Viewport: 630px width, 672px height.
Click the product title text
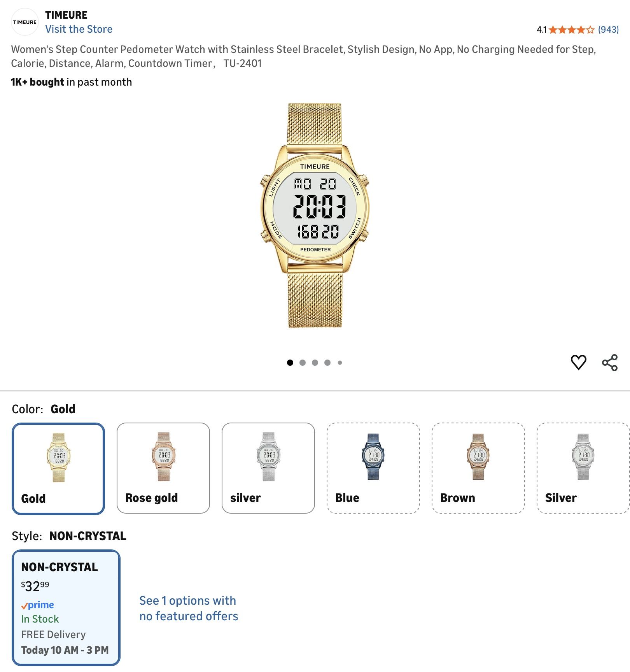pyautogui.click(x=303, y=56)
